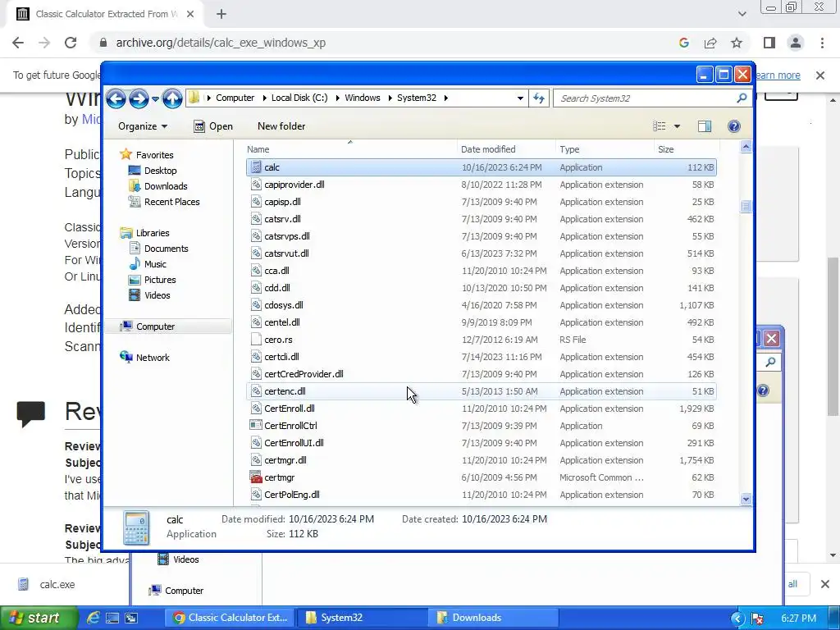The height and width of the screenshot is (630, 840).
Task: Refresh the System32 folder view
Action: point(539,98)
